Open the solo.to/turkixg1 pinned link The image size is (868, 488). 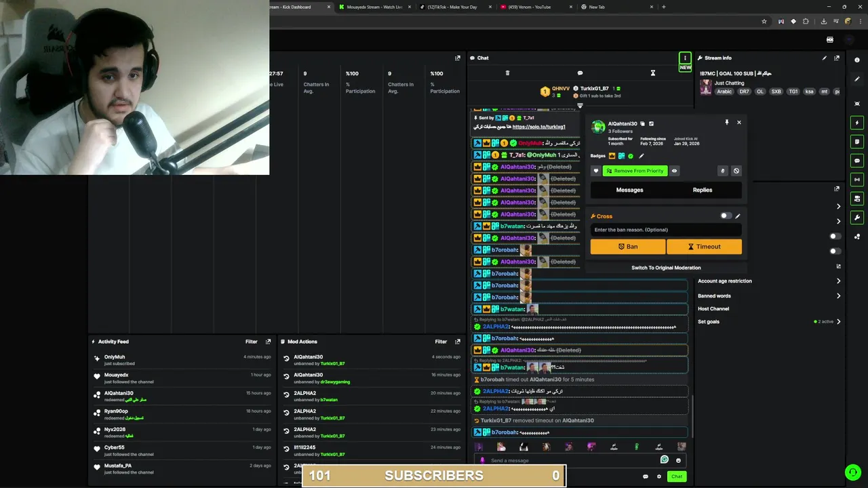pos(539,127)
